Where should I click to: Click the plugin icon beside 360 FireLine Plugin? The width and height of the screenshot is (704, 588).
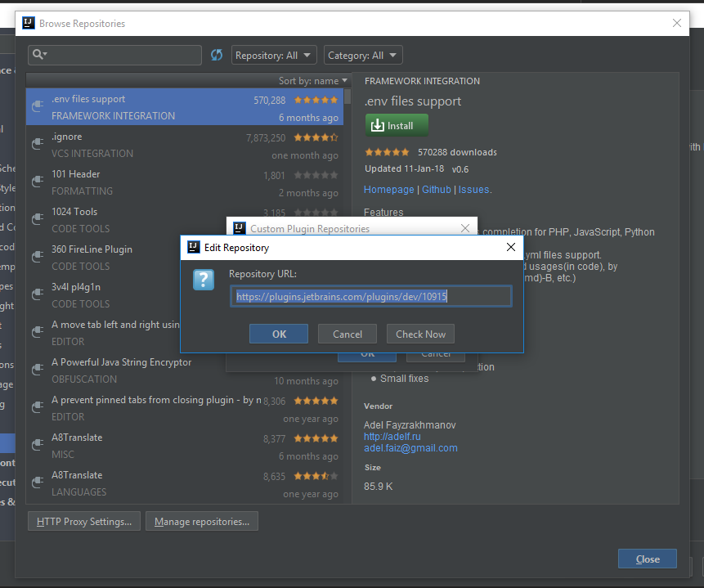38,257
